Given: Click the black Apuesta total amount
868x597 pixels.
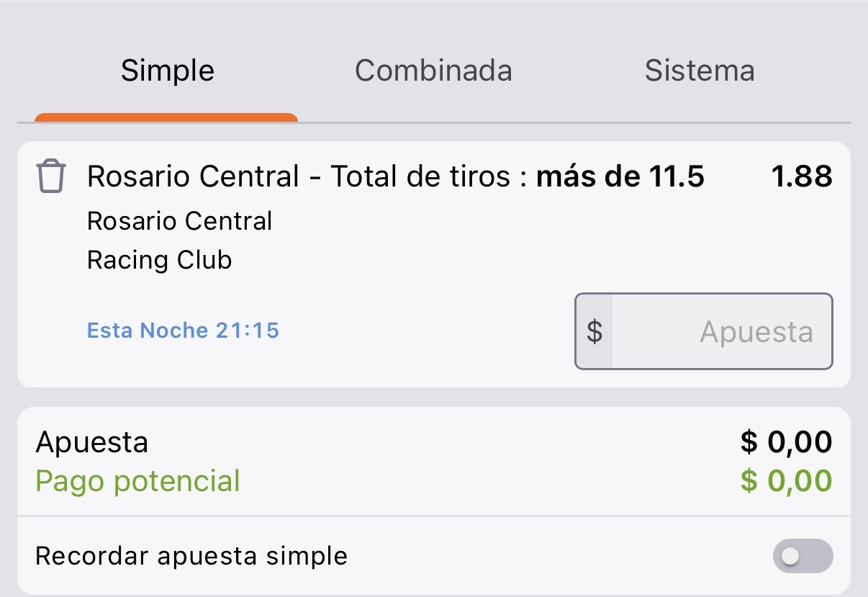Looking at the screenshot, I should [787, 442].
